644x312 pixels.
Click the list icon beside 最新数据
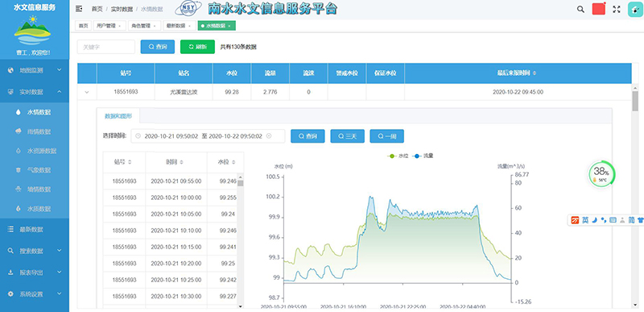pyautogui.click(x=10, y=230)
